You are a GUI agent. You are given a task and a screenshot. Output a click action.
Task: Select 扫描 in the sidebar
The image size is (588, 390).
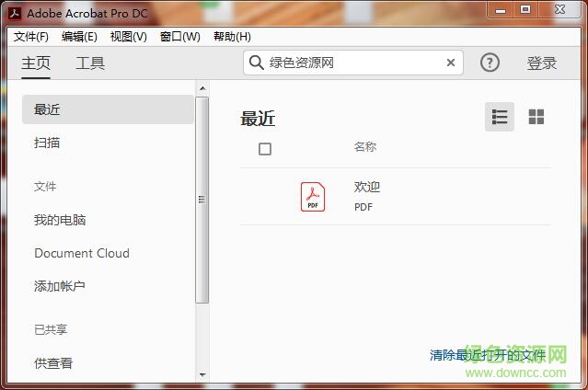point(47,143)
